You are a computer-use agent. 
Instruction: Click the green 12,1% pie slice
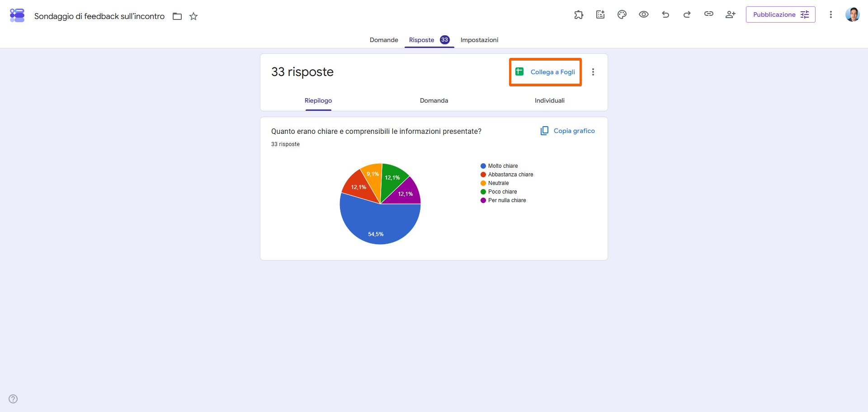[392, 178]
